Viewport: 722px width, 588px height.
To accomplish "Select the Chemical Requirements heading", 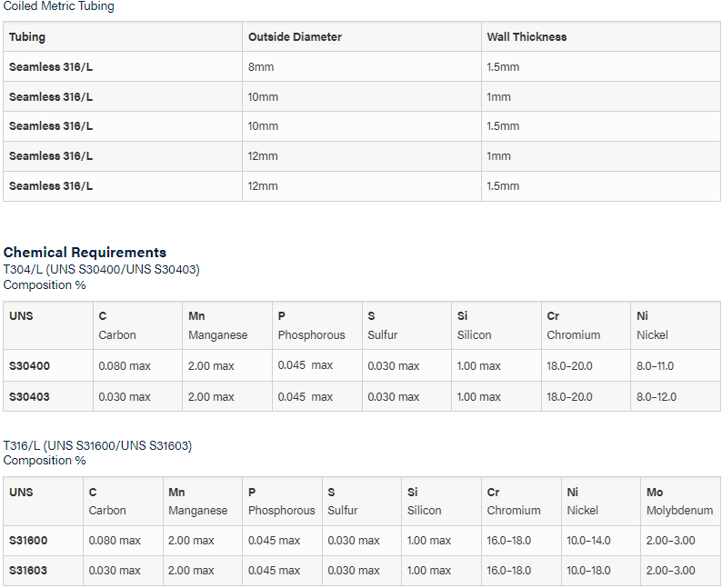I will (x=85, y=252).
